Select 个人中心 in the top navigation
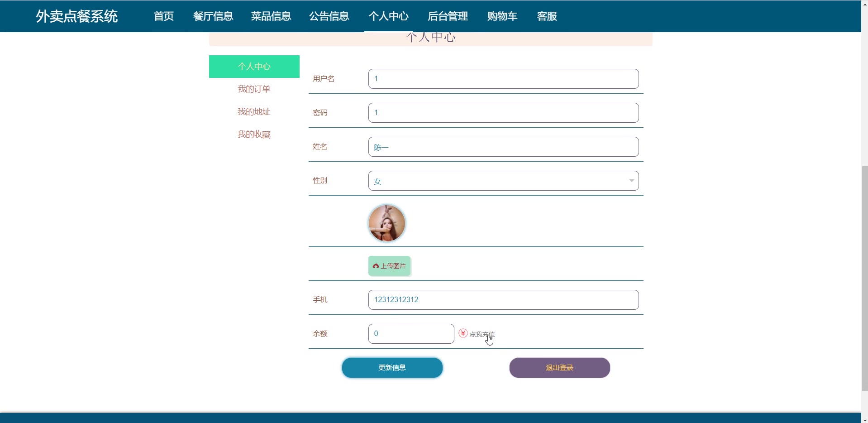Viewport: 868px width, 423px height. click(388, 16)
